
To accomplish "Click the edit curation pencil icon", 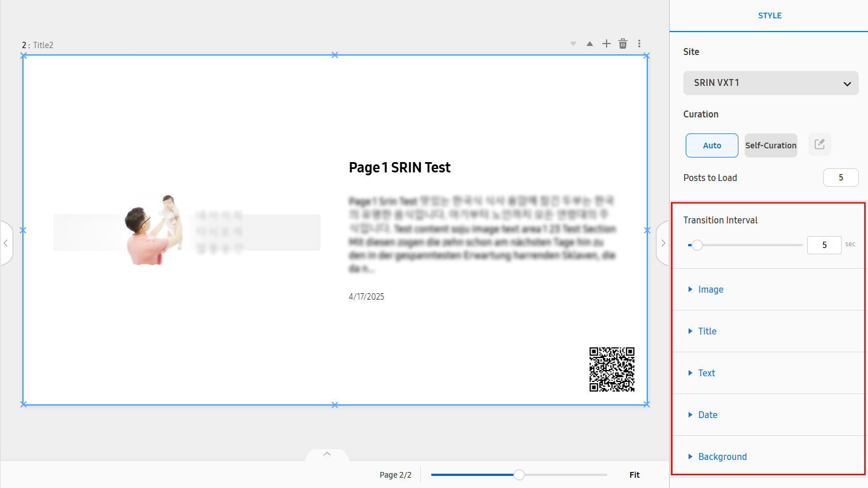I will click(x=819, y=144).
